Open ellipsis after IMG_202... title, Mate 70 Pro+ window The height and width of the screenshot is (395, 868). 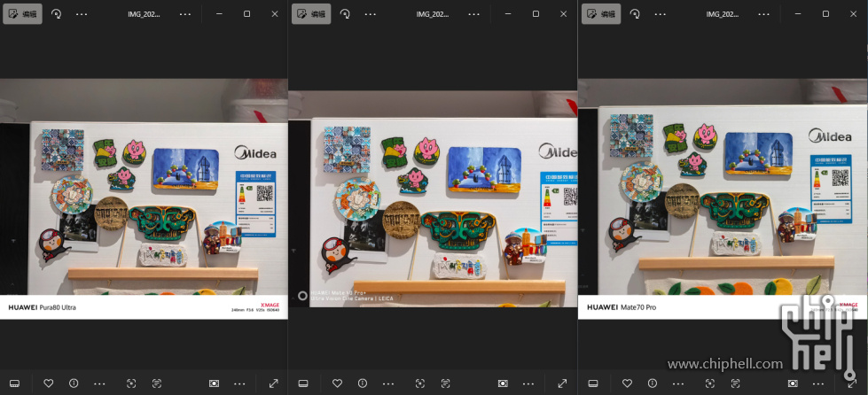[473, 14]
